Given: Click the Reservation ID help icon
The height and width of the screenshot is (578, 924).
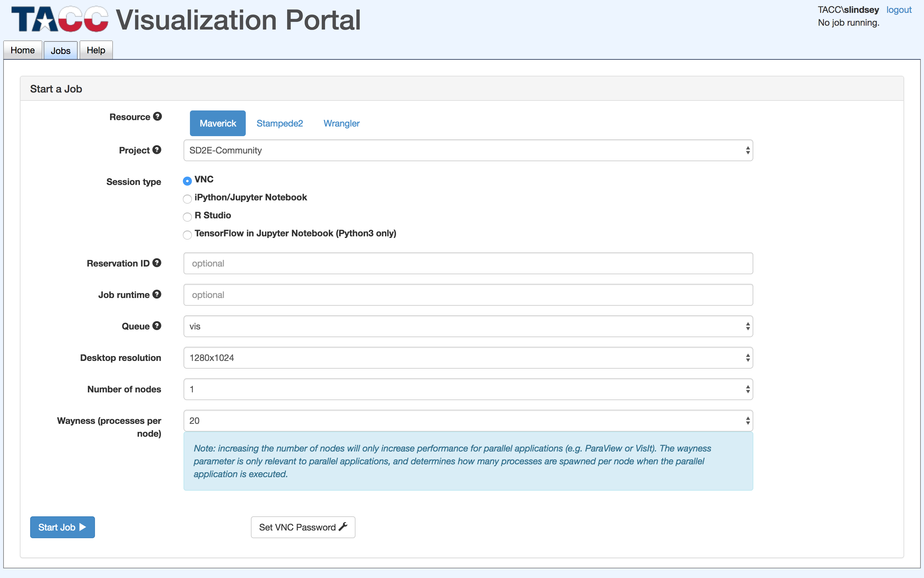Looking at the screenshot, I should coord(157,263).
